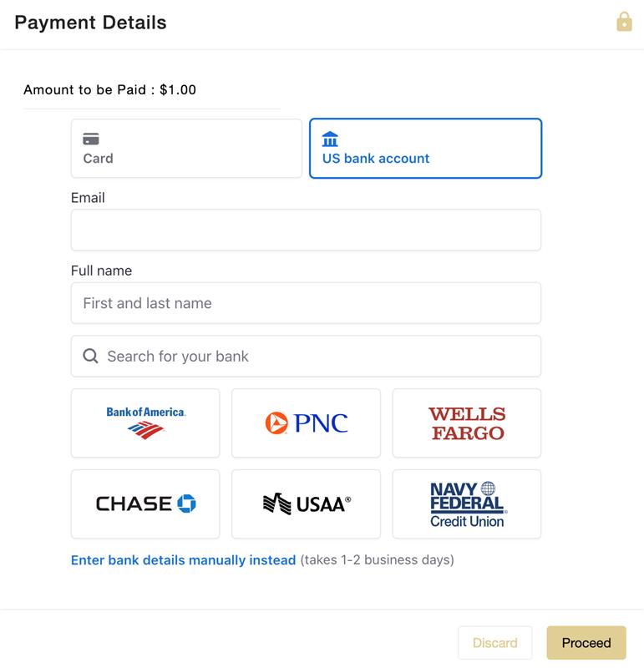Click the Payment Details heading
Screen dimensions: 644x668
pyautogui.click(x=90, y=23)
